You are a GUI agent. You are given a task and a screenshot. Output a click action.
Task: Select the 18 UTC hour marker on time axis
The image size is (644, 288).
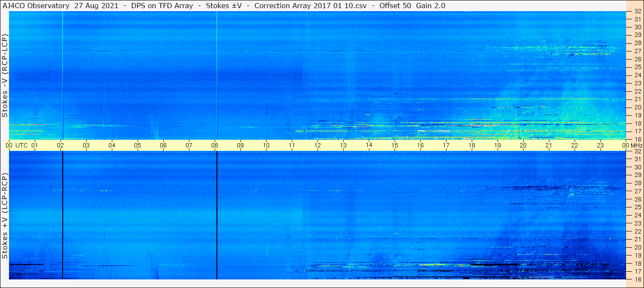pos(472,145)
